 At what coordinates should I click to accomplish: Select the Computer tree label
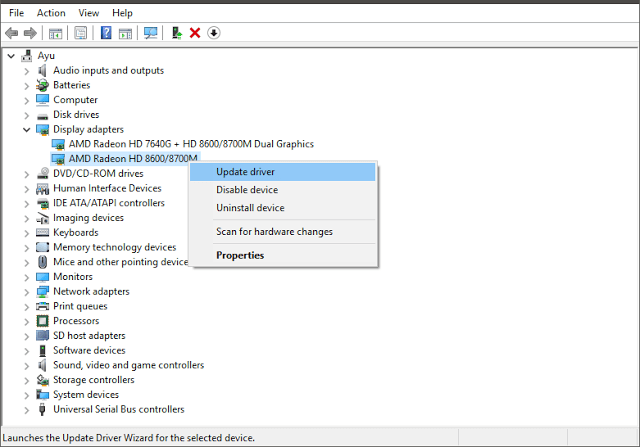[76, 100]
